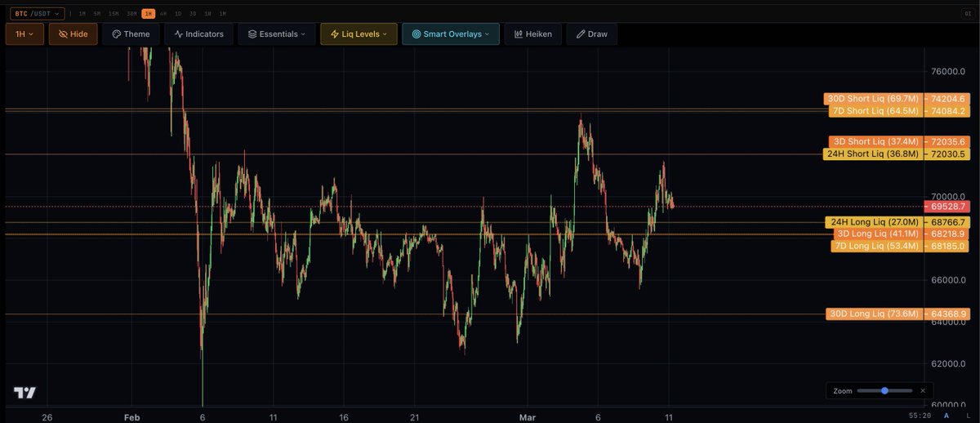
Task: Click the 30D Short Liq (69.7M) label
Action: coord(873,98)
